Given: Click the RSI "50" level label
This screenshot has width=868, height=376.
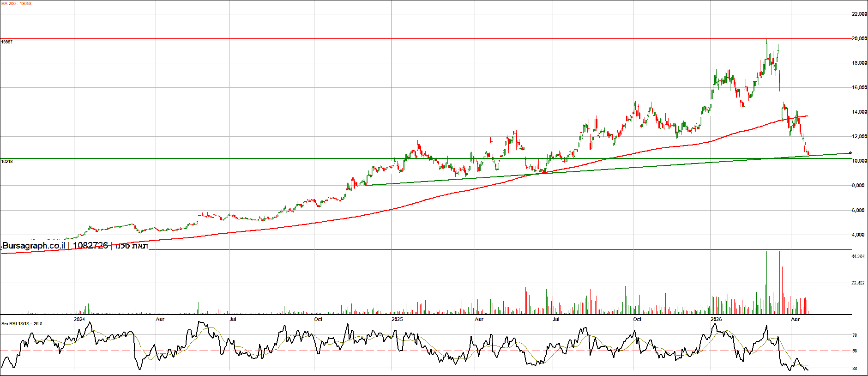Looking at the screenshot, I should 855,351.
